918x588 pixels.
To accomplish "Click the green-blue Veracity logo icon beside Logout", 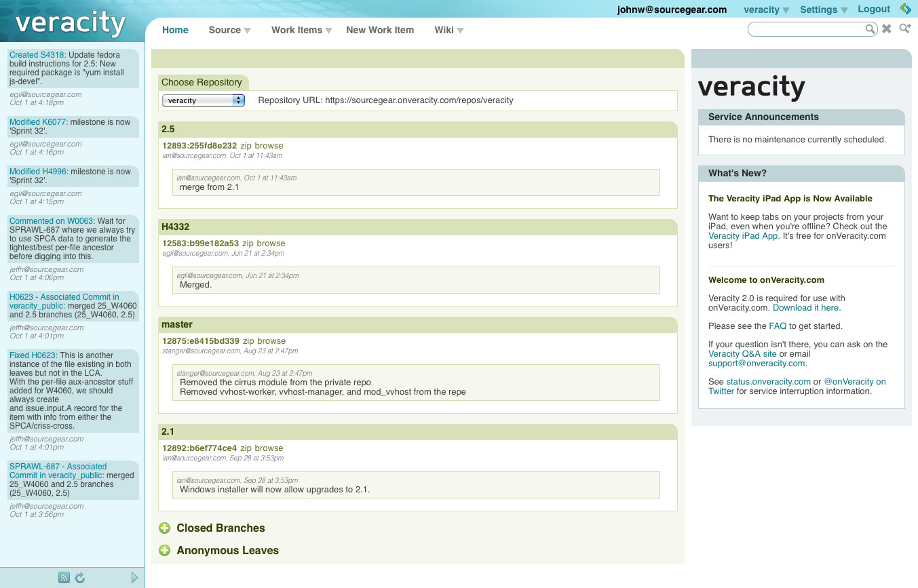I will point(905,9).
